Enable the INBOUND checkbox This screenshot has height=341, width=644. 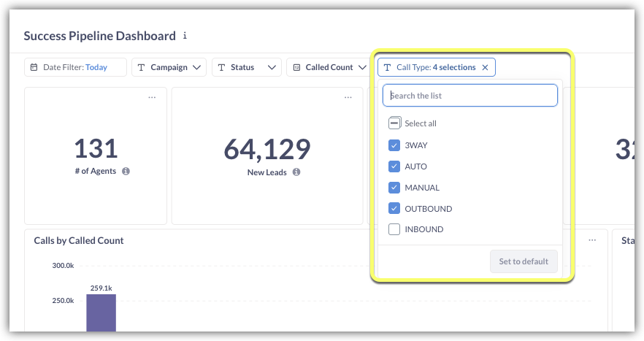[x=394, y=229]
